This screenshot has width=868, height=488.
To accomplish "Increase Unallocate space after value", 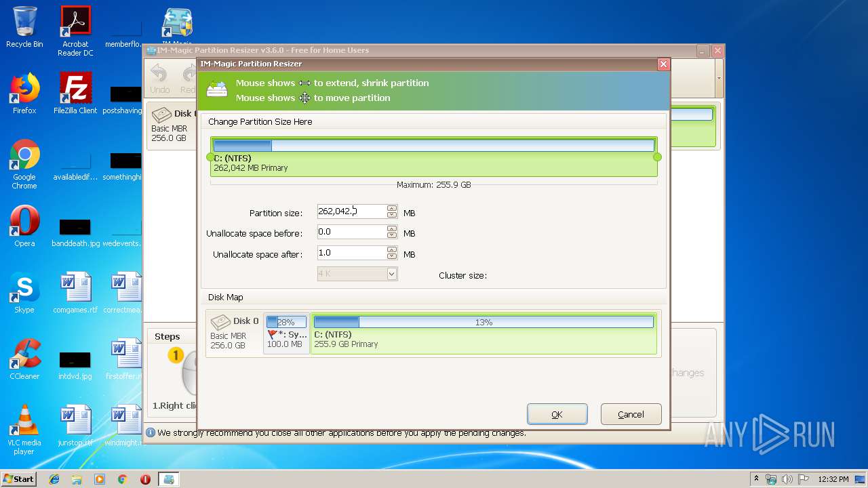I will [392, 249].
